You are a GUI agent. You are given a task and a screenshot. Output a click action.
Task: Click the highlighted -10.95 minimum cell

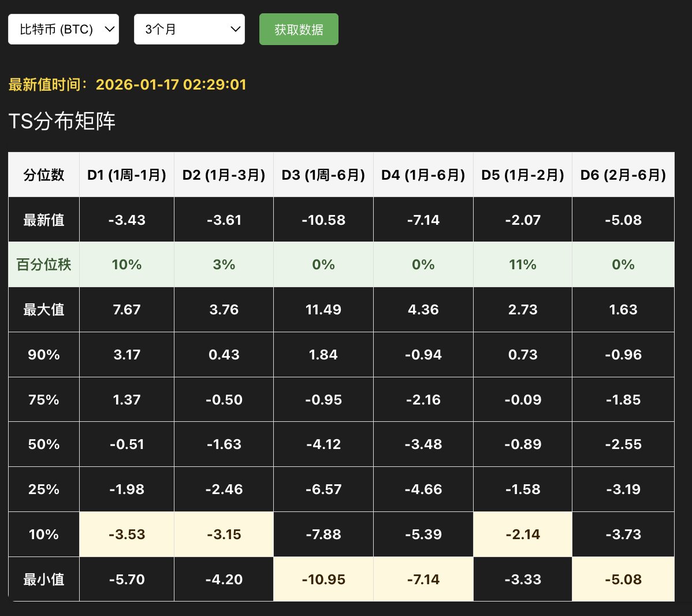tap(323, 578)
